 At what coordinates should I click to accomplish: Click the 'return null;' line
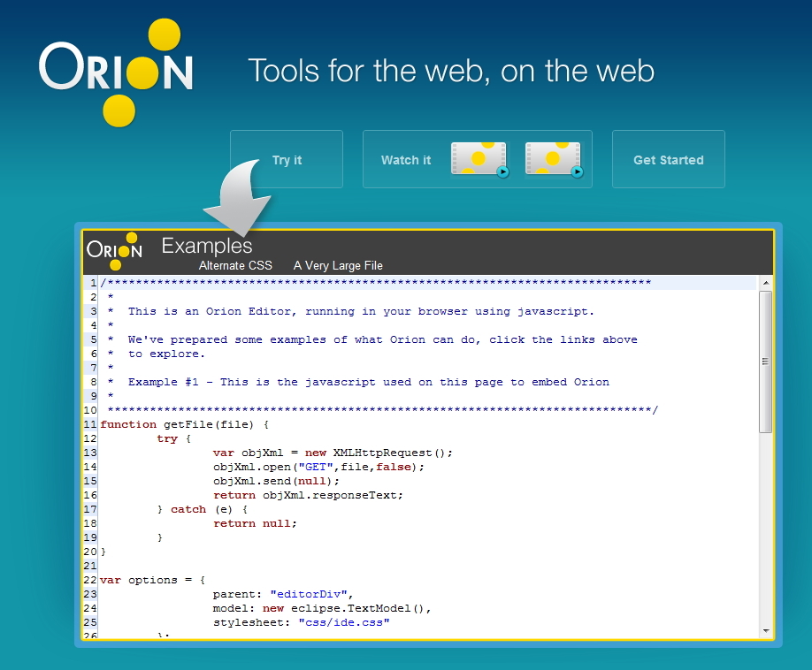click(255, 523)
